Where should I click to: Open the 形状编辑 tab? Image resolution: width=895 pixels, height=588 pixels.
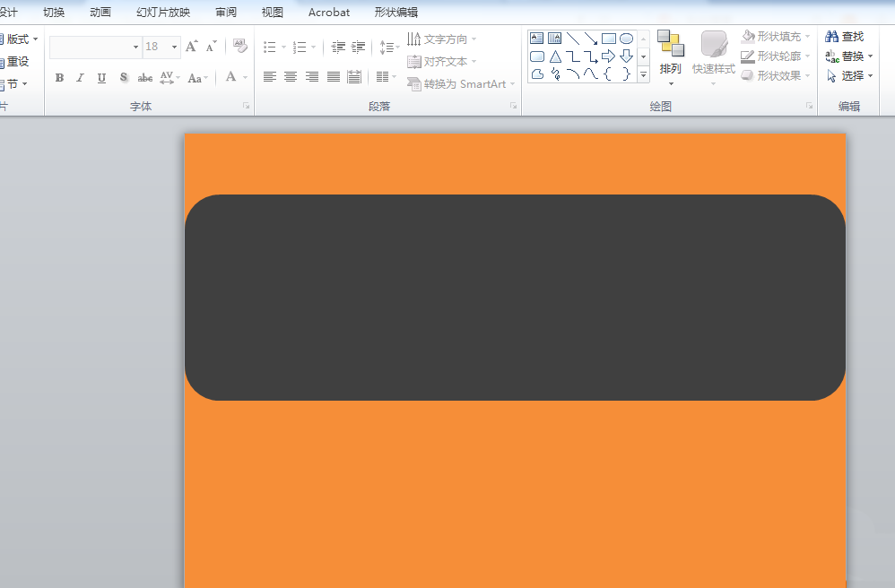coord(396,12)
